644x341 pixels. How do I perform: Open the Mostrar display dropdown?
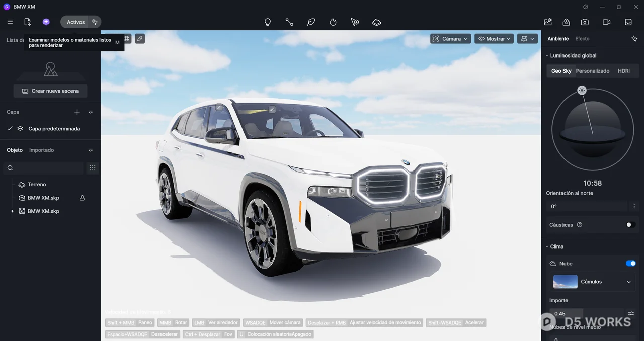pyautogui.click(x=494, y=39)
